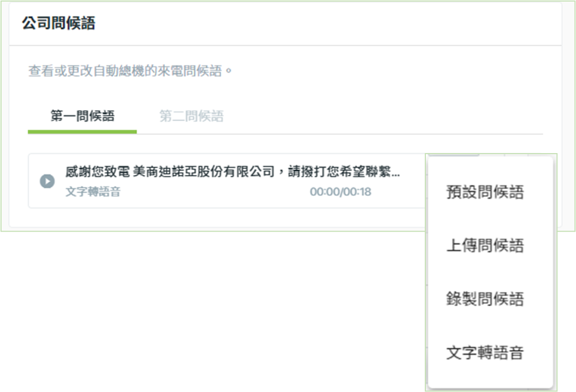The width and height of the screenshot is (576, 392).
Task: Click the 文字轉語音 label under the greeting
Action: click(x=93, y=192)
